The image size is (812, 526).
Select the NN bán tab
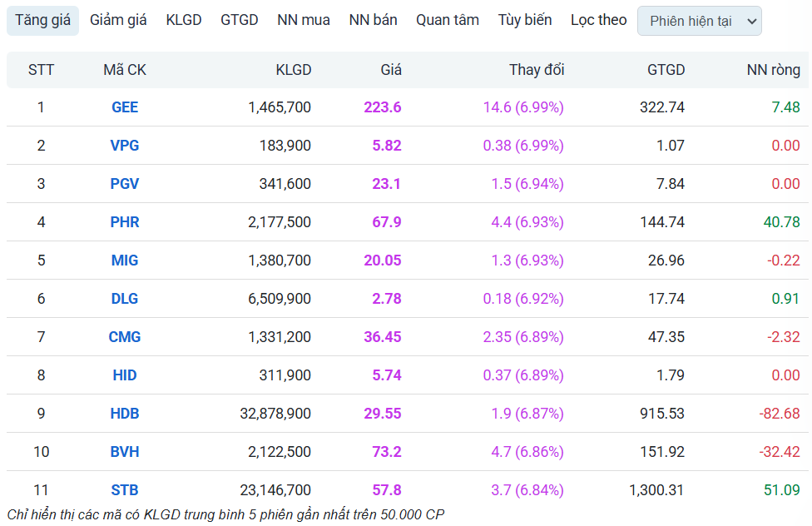pos(373,20)
